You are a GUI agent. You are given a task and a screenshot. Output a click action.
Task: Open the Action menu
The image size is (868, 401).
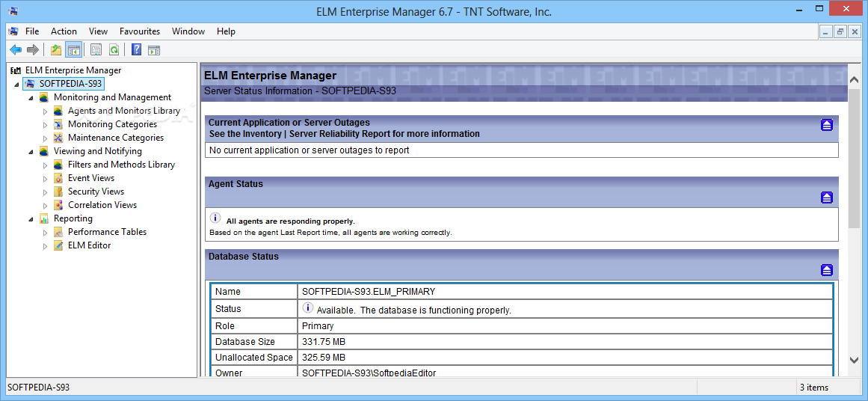click(64, 31)
